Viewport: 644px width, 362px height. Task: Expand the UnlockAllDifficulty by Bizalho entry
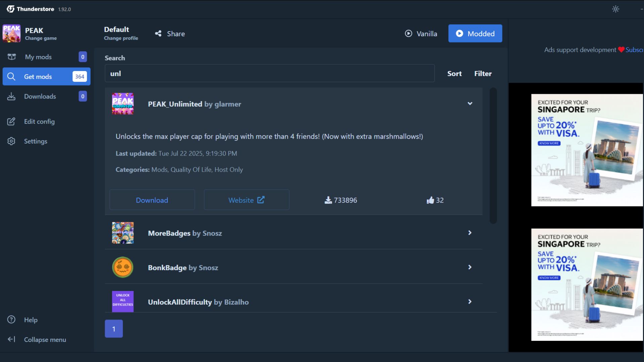470,302
